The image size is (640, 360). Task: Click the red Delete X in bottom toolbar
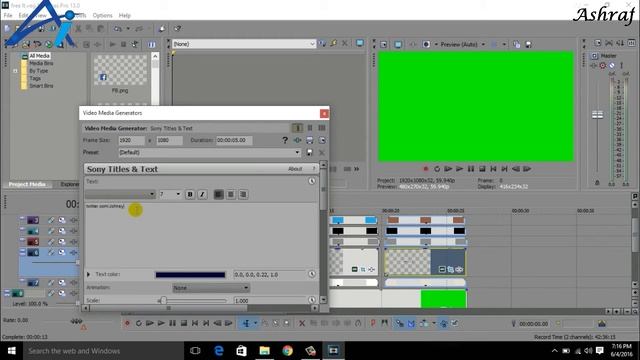pos(302,323)
